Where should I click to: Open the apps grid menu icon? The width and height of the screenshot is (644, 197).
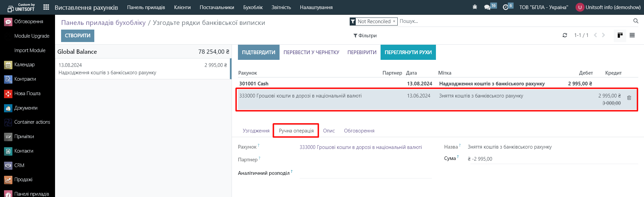(46, 7)
